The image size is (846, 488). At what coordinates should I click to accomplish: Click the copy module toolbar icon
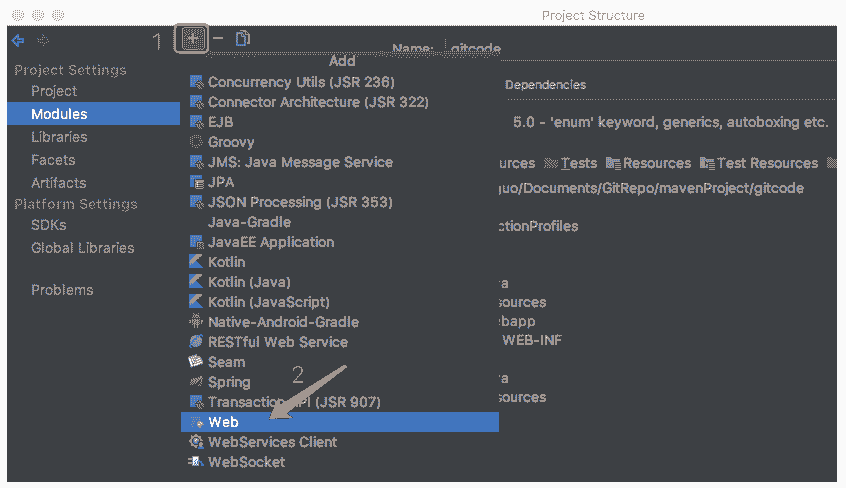(x=242, y=39)
